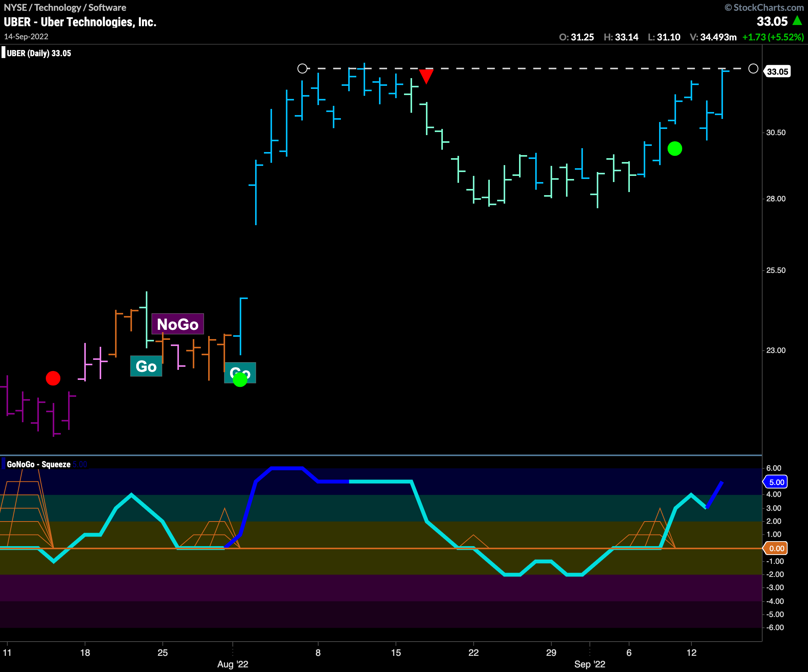Click the 6.00 oscillator axis label
The width and height of the screenshot is (808, 672).
point(774,468)
